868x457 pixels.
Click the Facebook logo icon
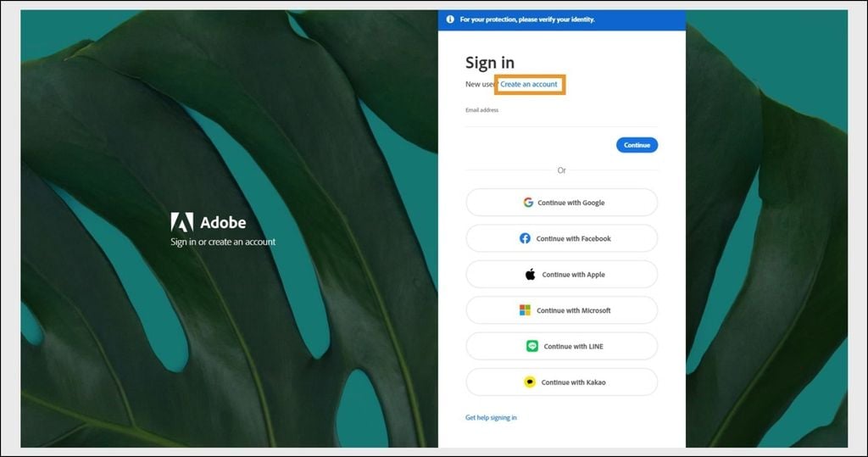click(x=526, y=238)
